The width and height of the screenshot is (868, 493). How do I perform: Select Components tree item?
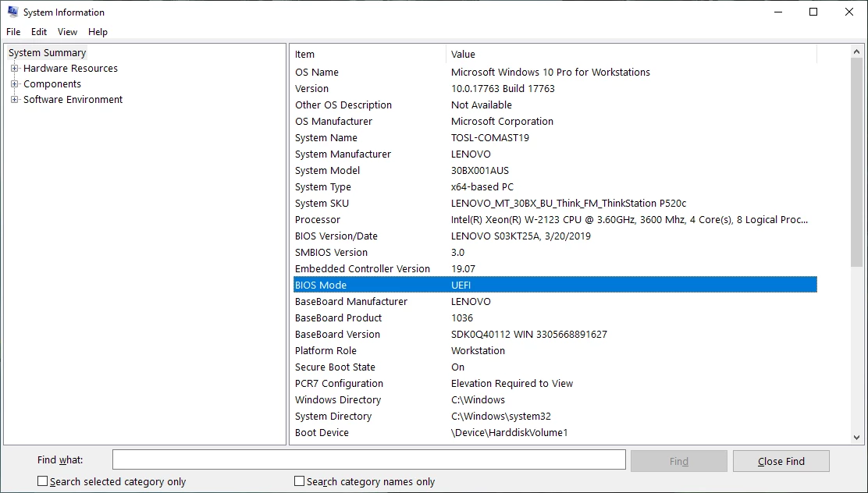click(52, 84)
